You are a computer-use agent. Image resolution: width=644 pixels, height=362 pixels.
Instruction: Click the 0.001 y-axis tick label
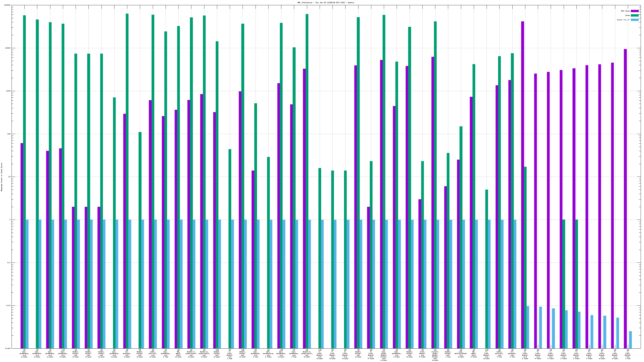tap(8, 348)
